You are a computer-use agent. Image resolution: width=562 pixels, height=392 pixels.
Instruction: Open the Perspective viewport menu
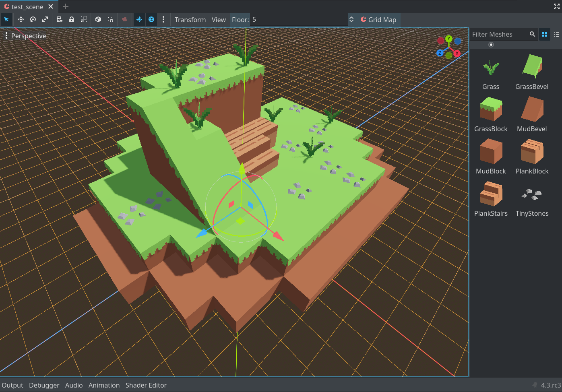tap(25, 36)
